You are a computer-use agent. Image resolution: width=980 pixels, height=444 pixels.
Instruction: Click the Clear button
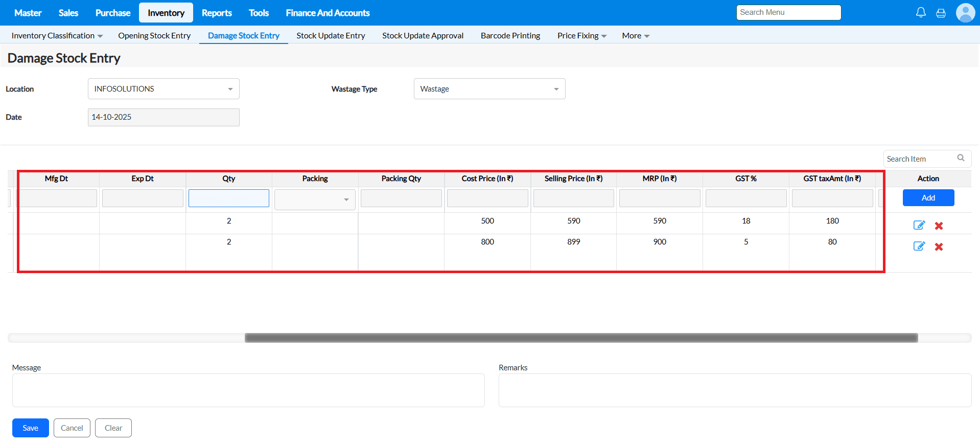[113, 428]
